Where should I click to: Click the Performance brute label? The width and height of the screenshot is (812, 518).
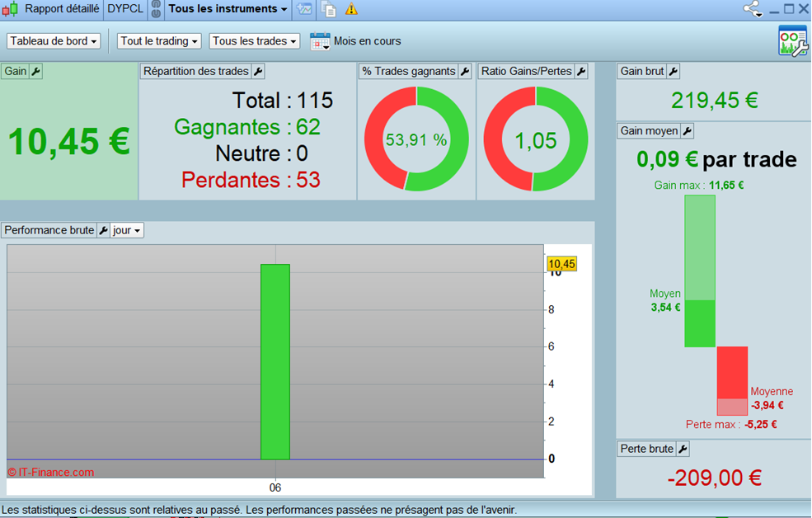tap(49, 230)
